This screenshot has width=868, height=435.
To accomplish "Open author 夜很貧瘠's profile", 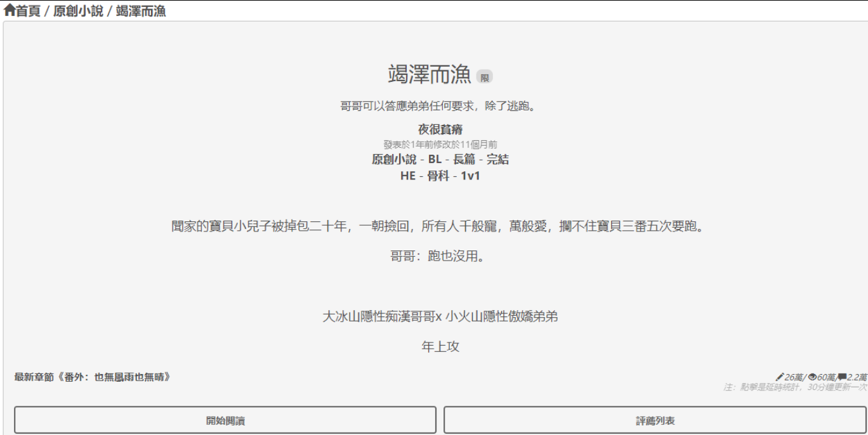I will tap(440, 130).
